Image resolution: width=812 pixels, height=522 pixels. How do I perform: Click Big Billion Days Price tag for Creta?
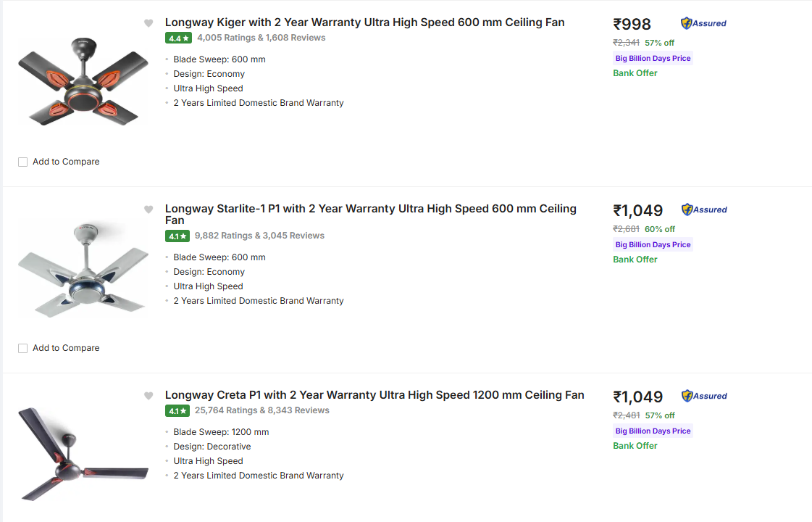[653, 431]
